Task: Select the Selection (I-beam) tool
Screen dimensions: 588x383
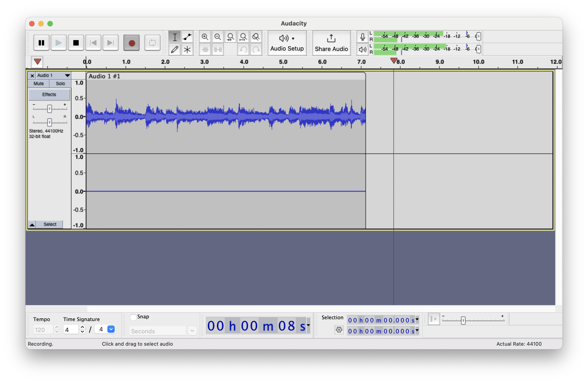Action: [x=175, y=37]
